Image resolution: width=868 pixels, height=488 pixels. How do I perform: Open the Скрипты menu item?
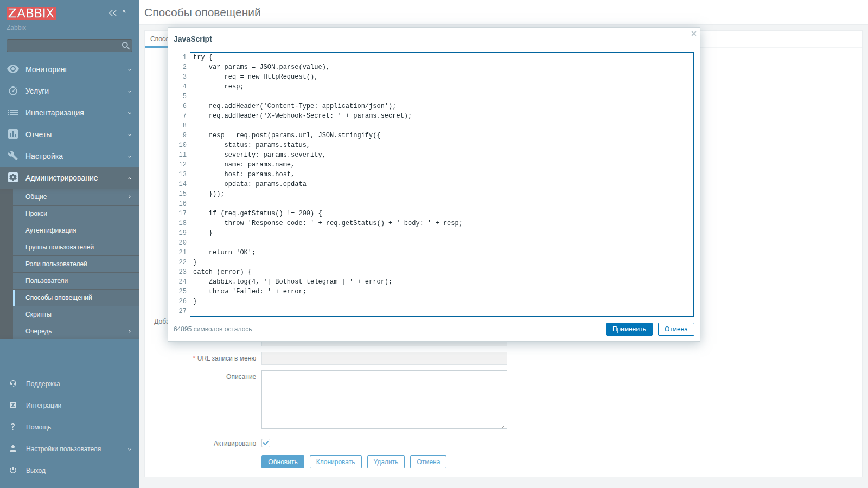[76, 314]
